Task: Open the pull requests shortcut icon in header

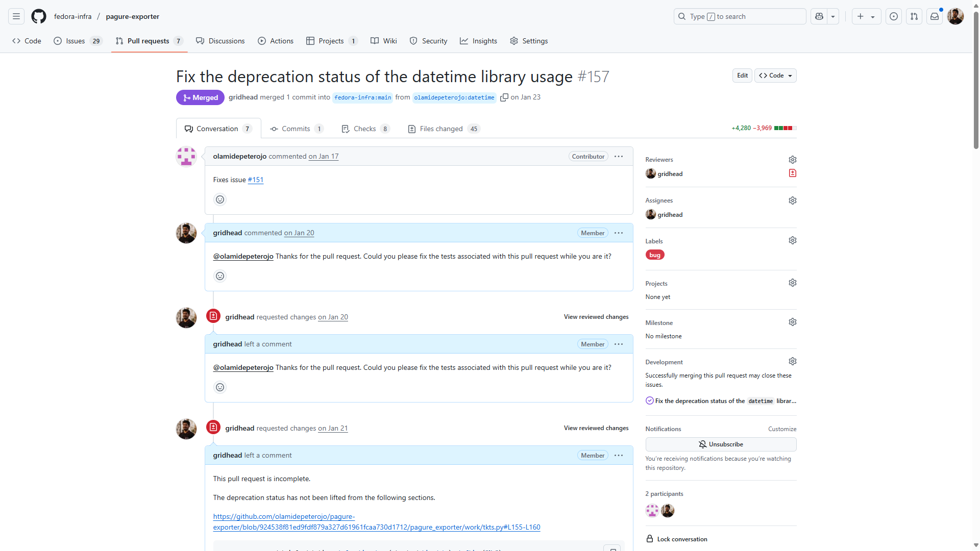Action: click(914, 16)
